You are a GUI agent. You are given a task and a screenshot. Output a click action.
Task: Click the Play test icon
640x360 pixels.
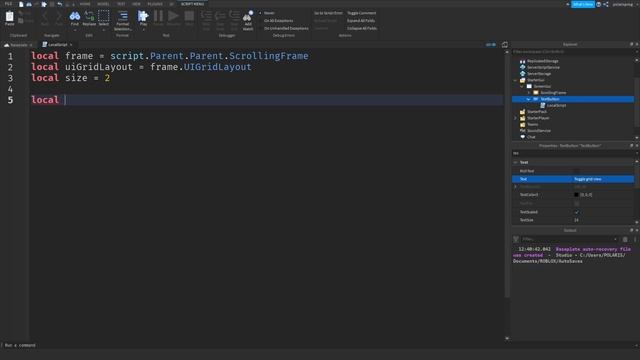click(x=143, y=16)
